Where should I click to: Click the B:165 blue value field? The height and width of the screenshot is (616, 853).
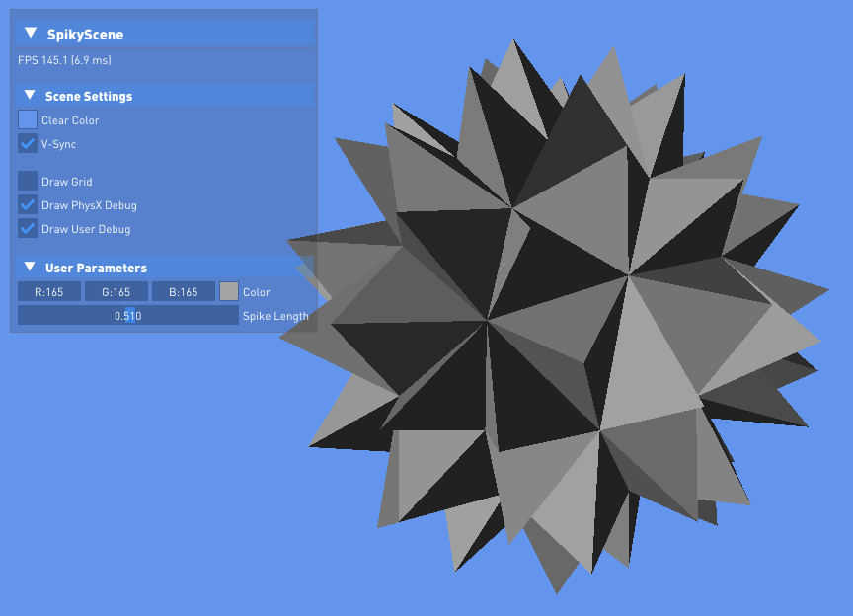coord(184,292)
